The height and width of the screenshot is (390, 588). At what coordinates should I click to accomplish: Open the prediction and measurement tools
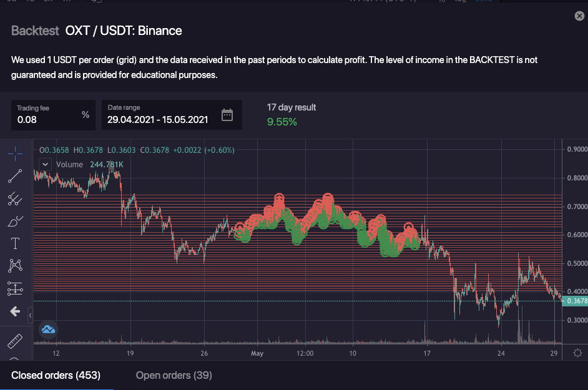click(15, 288)
